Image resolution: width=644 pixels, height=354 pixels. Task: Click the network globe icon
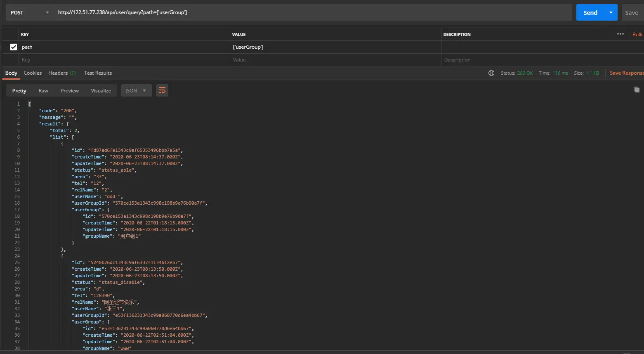[x=491, y=73]
